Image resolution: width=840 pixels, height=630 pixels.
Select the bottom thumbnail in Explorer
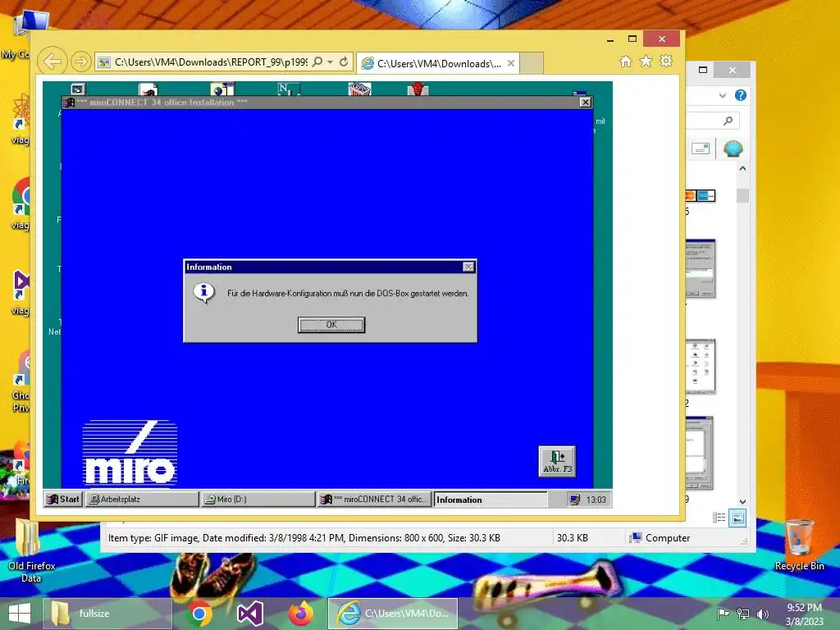699,453
